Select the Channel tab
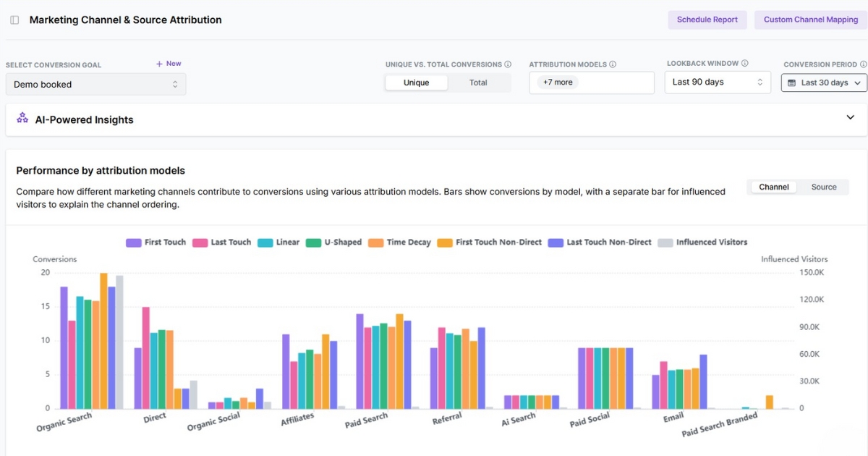Viewport: 868px width, 456px height. [x=773, y=187]
